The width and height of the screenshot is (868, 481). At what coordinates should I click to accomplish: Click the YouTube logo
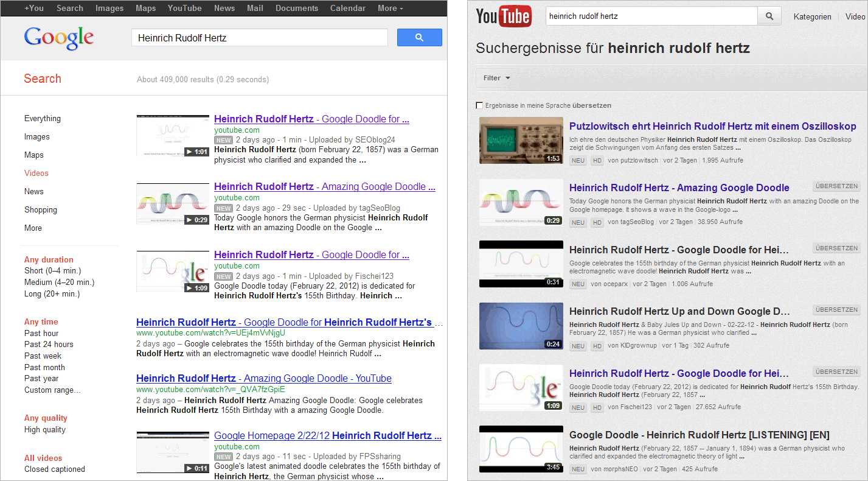[504, 16]
